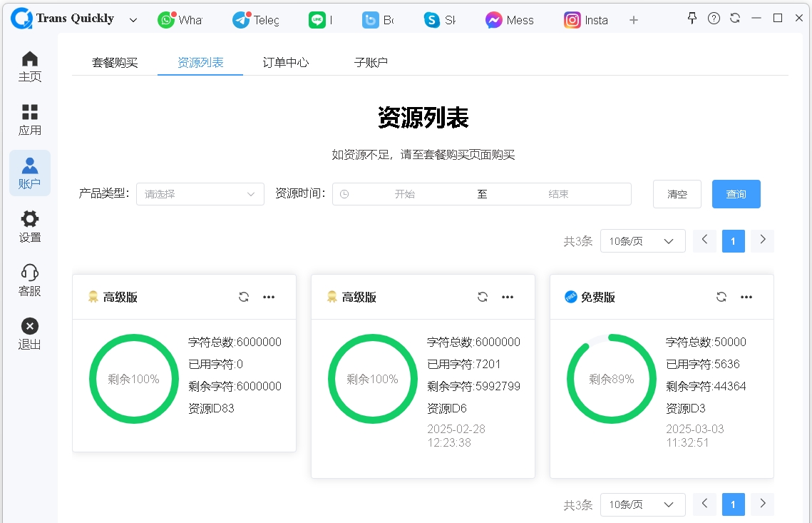Click the 资源ID6 剩余100% progress ring
The image size is (812, 523).
(372, 379)
